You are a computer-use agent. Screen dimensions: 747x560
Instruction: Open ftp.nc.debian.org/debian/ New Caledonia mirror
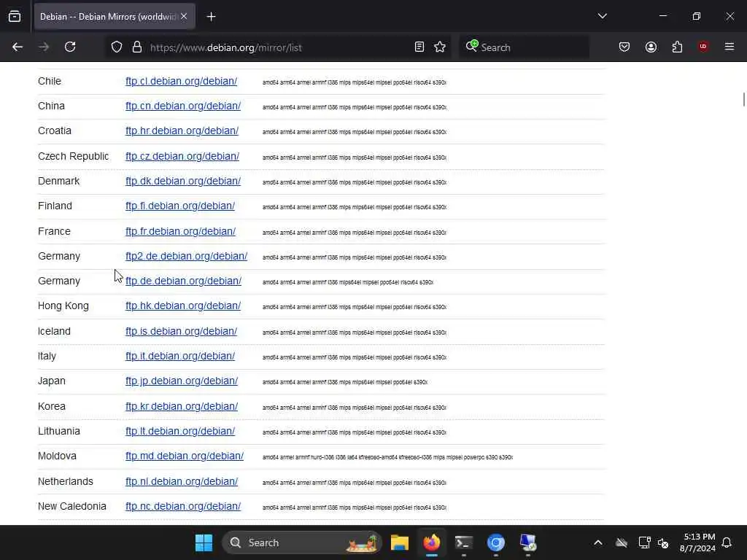[183, 507]
